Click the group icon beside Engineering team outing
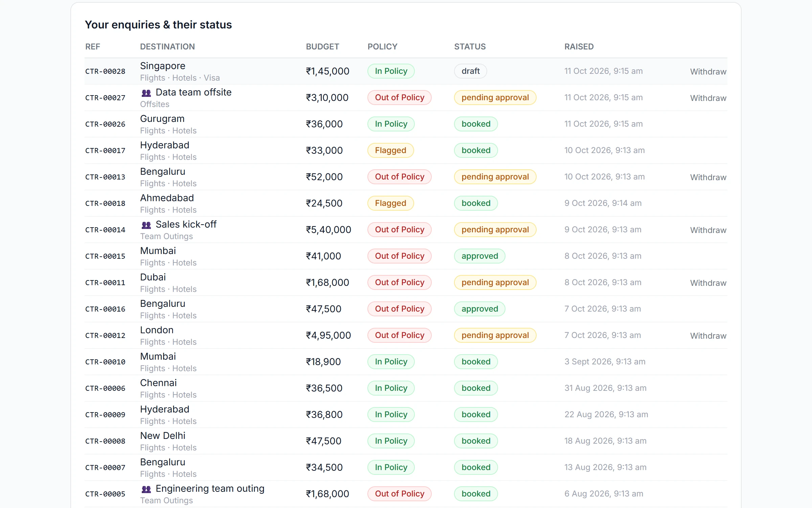This screenshot has width=812, height=508. pos(146,489)
